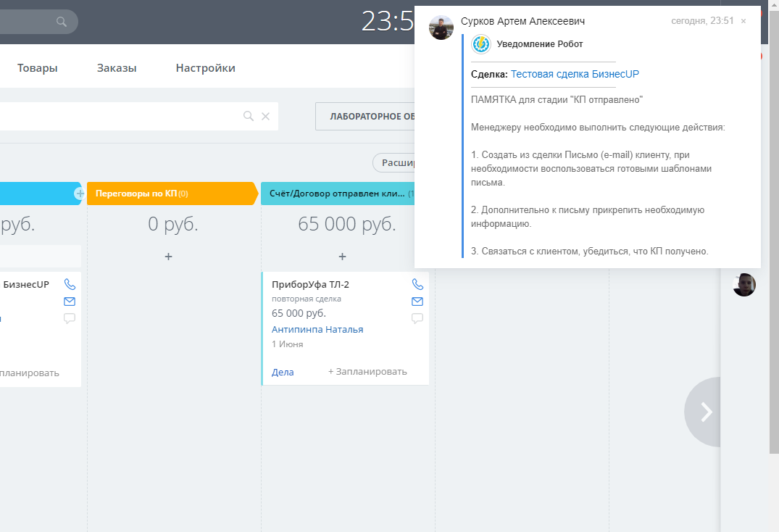779x532 pixels.
Task: Click the comment icon on БизнесUP card
Action: pos(70,318)
